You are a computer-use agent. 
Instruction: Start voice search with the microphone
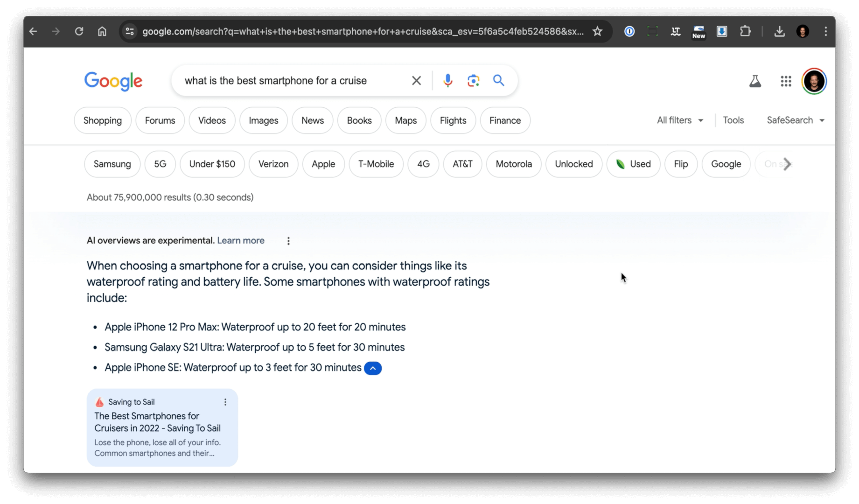coord(447,81)
